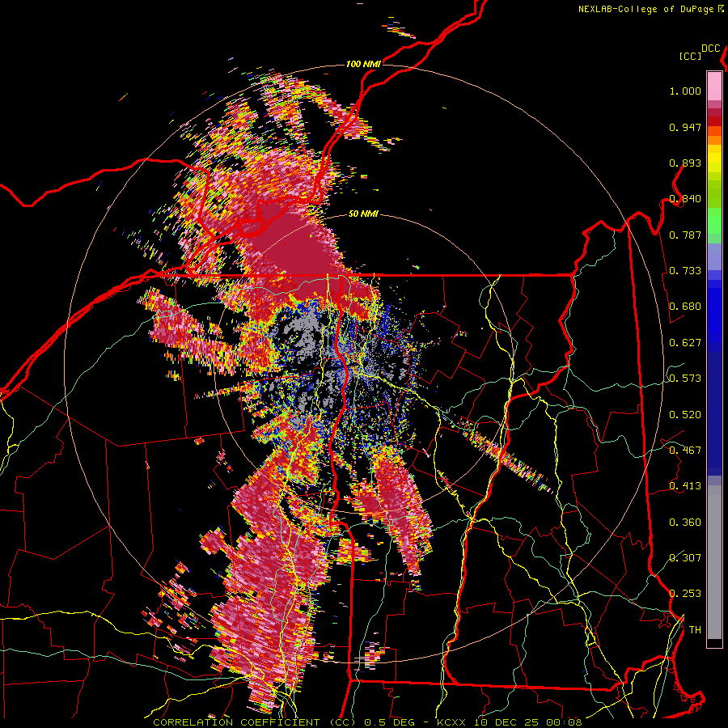The image size is (728, 728).
Task: Click the 0.520 color scale value
Action: (685, 414)
